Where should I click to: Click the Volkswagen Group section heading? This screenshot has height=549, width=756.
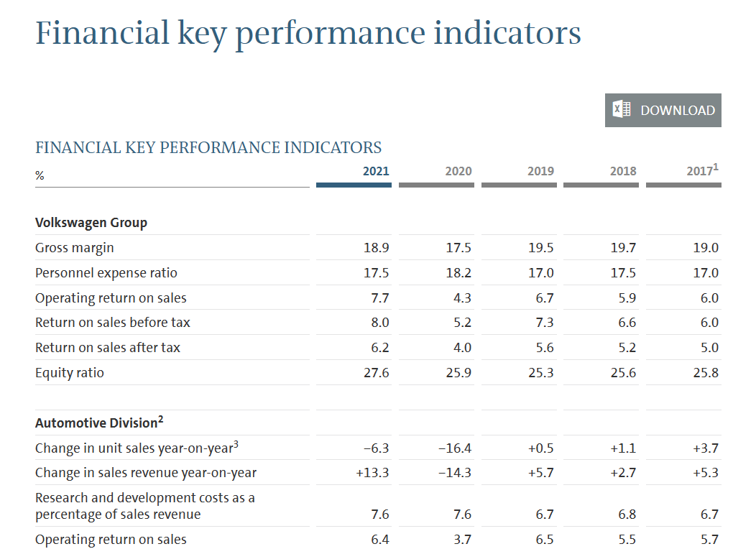(x=91, y=223)
